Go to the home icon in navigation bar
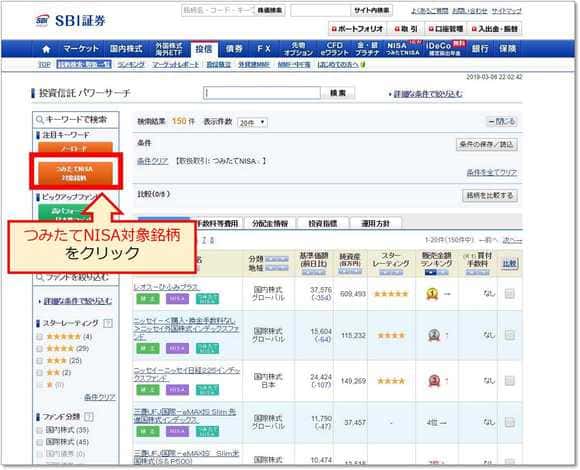This screenshot has height=470, width=580. click(46, 49)
